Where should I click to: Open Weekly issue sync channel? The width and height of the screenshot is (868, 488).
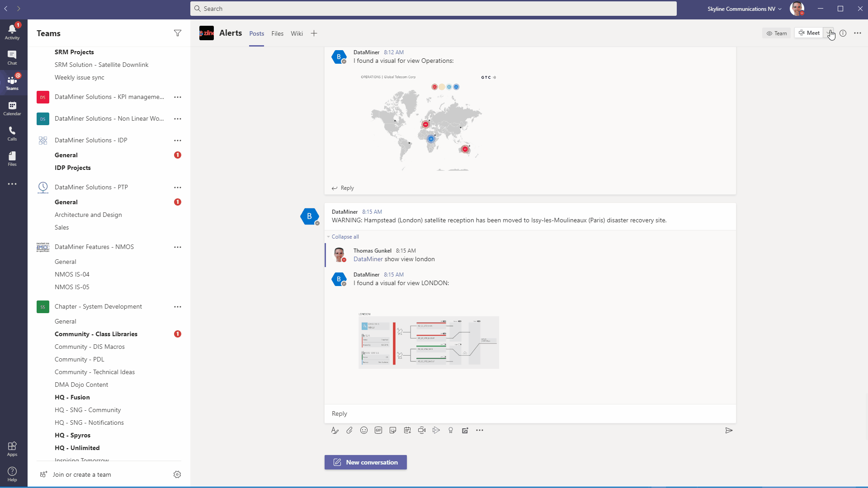(x=79, y=77)
